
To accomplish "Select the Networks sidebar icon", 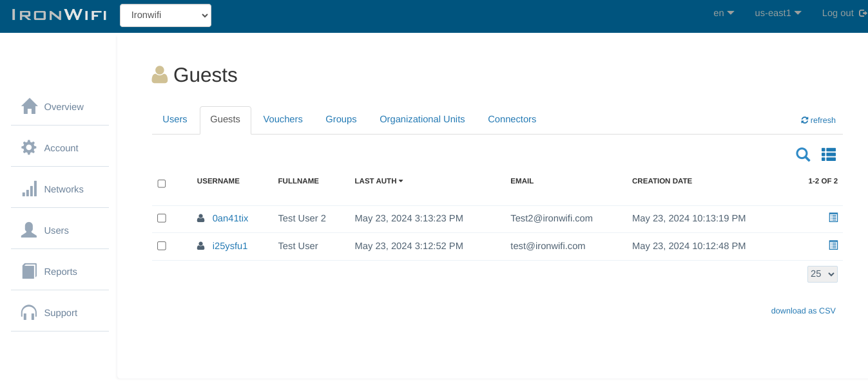I will click(30, 188).
